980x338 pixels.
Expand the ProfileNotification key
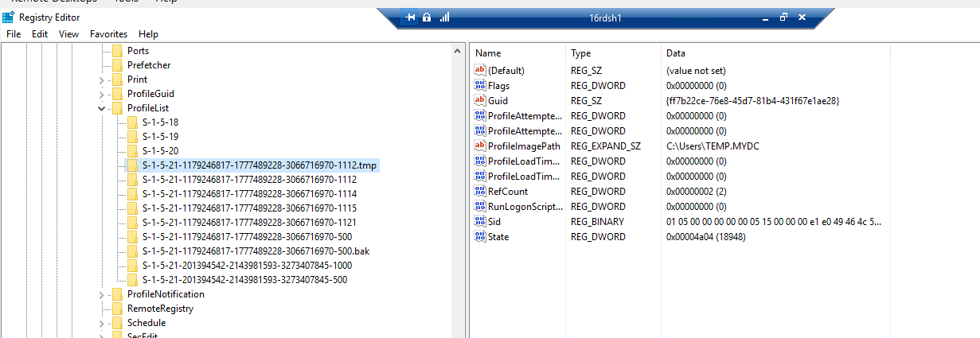pos(101,294)
